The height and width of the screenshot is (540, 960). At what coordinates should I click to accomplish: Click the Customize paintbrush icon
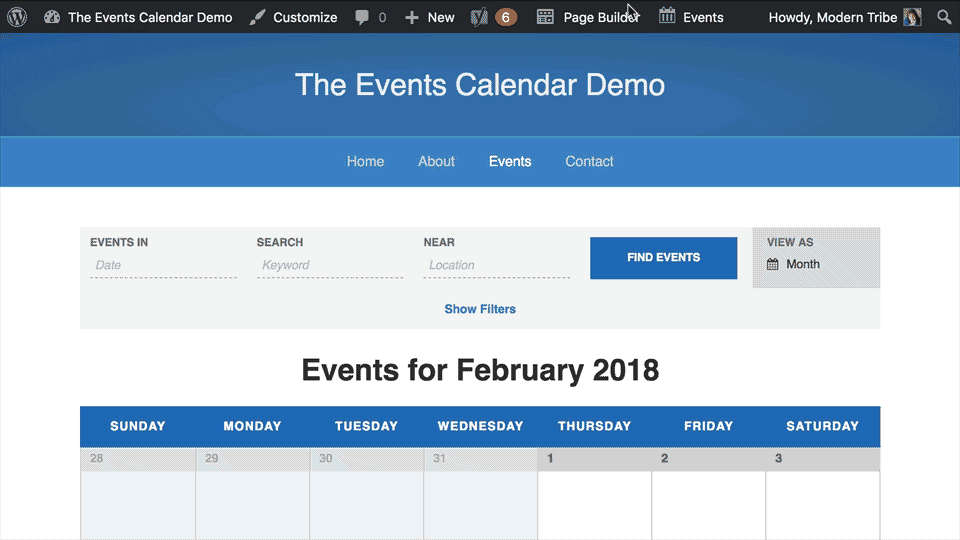coord(258,17)
